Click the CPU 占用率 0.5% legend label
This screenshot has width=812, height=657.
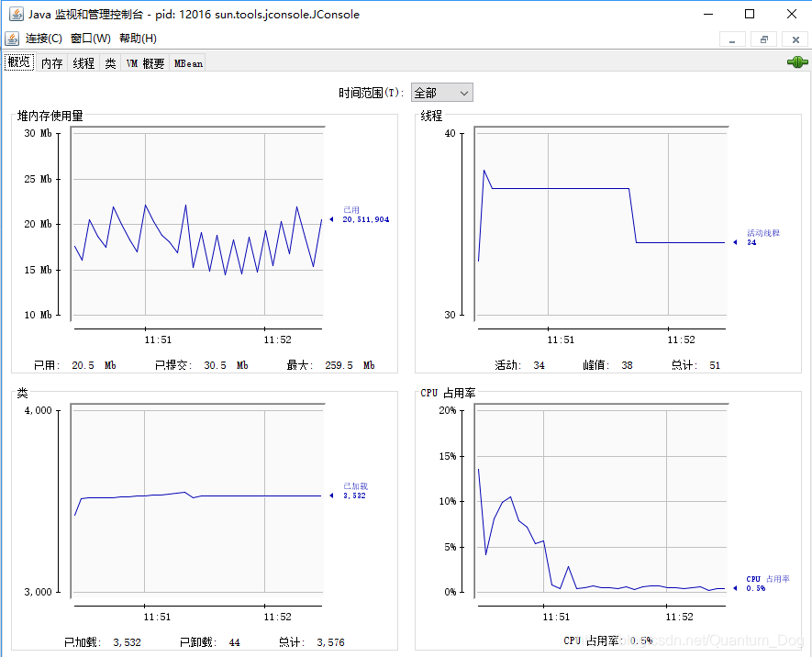(x=767, y=584)
